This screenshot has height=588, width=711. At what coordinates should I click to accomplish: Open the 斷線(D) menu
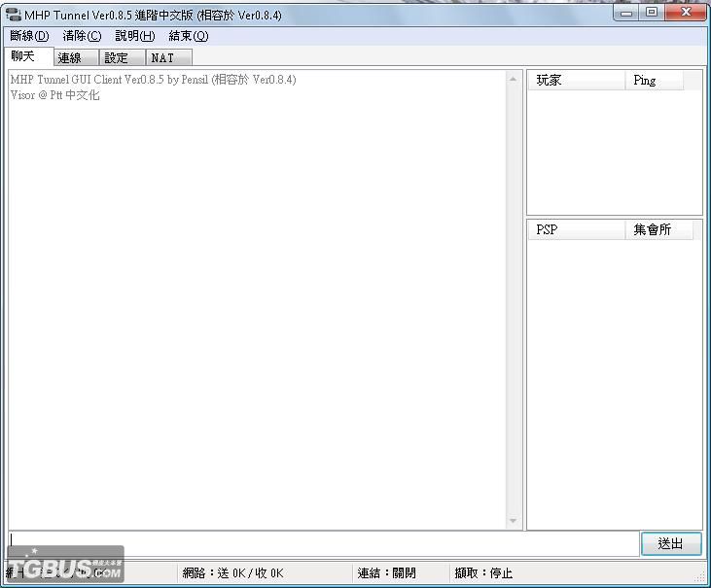point(29,36)
